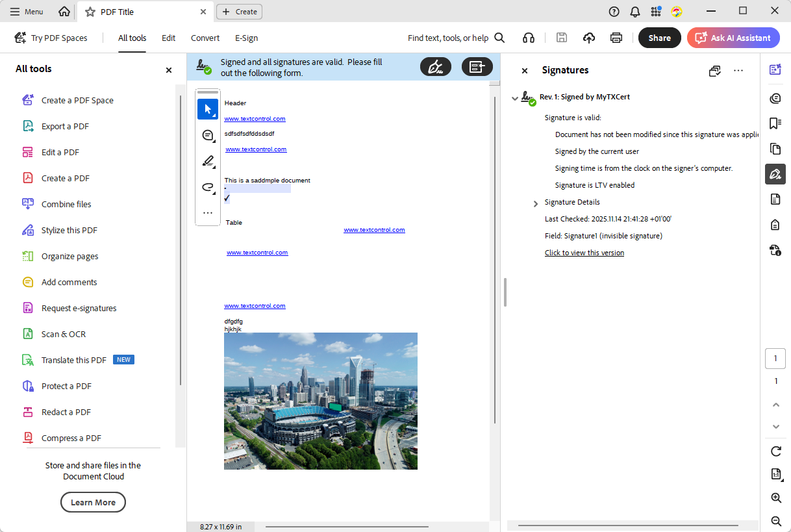791x532 pixels.
Task: Open the Fill & Sign panel
Action: pos(775,174)
